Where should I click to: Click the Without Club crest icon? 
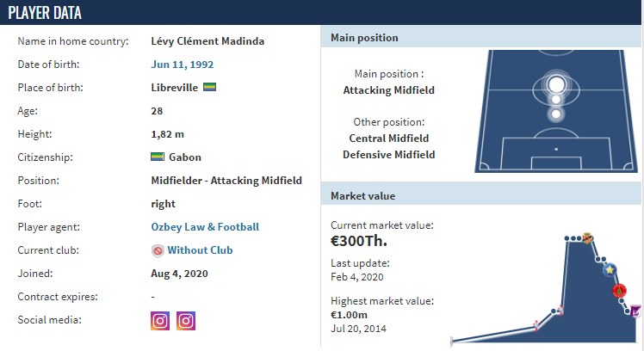(x=158, y=250)
